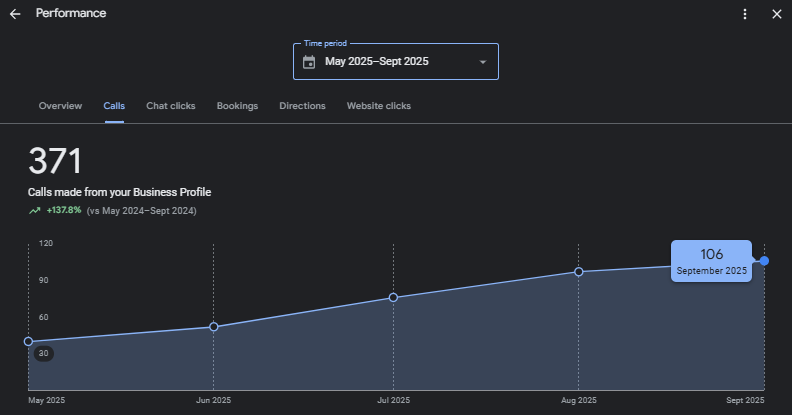Click the 371 total calls number

pyautogui.click(x=55, y=161)
